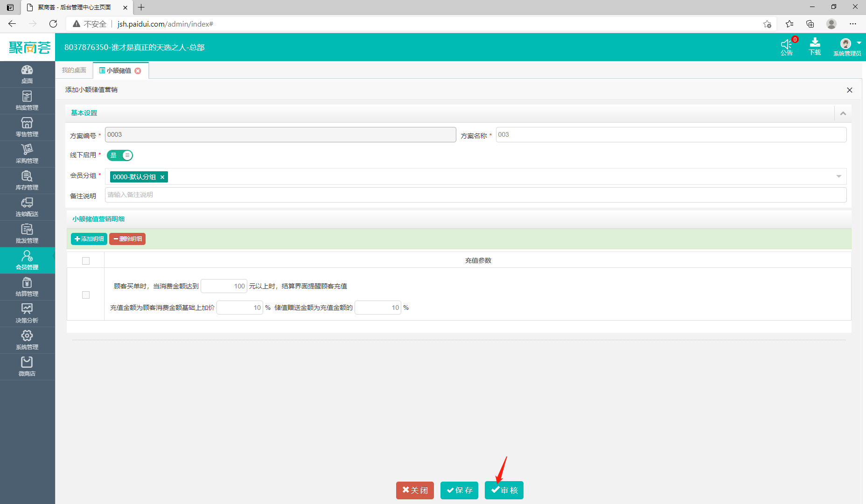Open the browser profile icon
This screenshot has width=866, height=504.
(831, 24)
